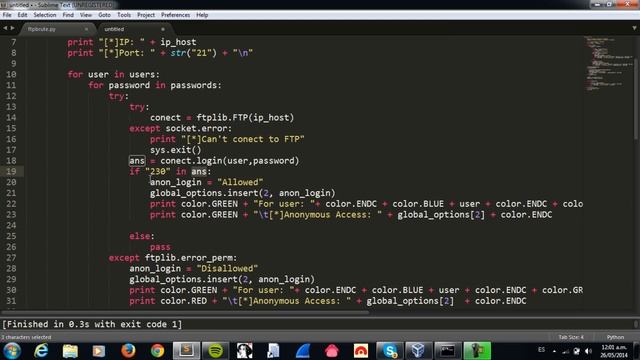640x360 pixels.
Task: Open the media player taskbar icon
Action: (x=99, y=351)
